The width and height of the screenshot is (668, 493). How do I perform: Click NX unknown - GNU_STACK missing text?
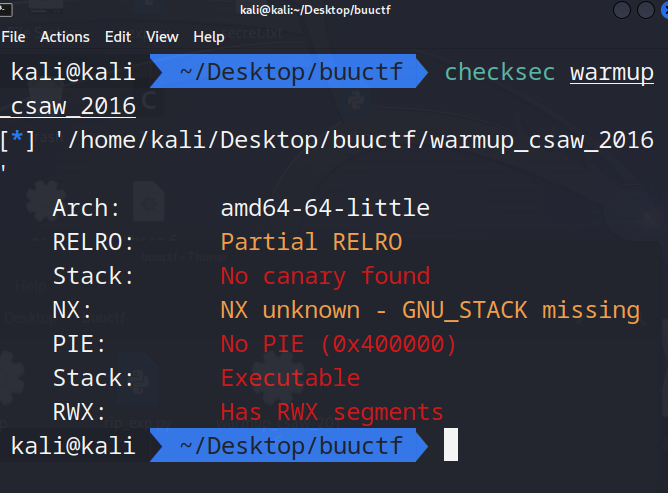click(x=430, y=310)
